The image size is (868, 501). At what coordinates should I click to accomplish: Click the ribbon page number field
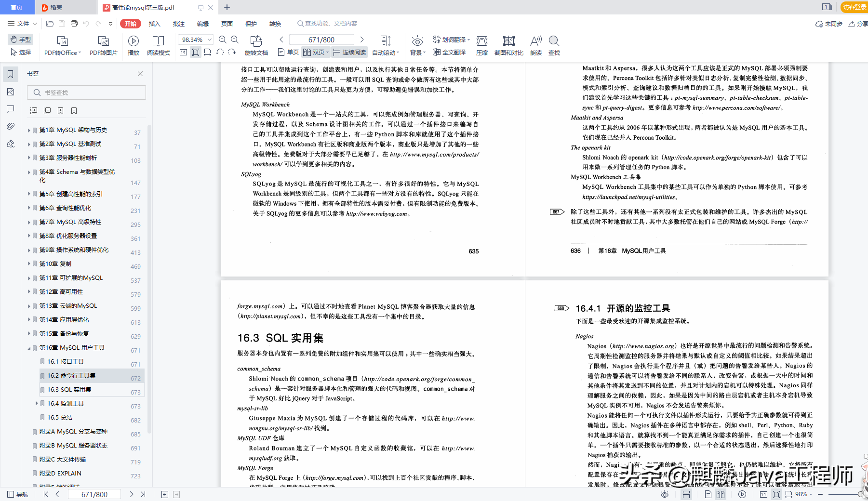pos(321,40)
